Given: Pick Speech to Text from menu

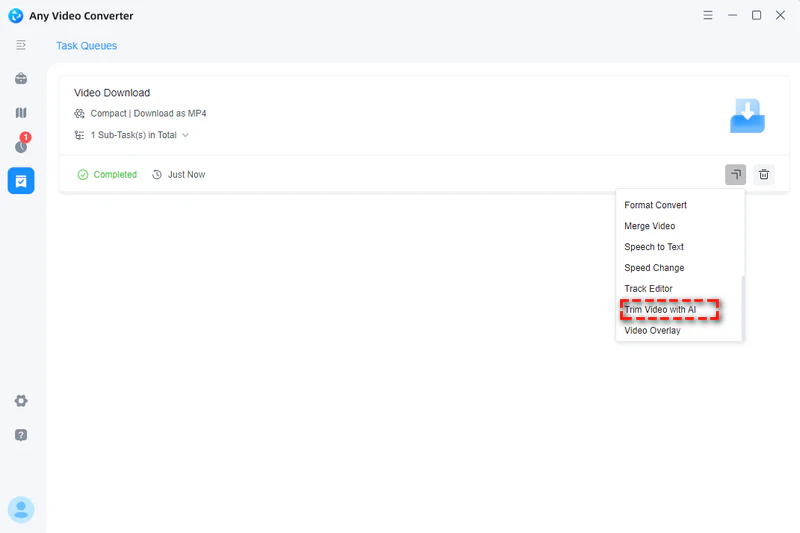Looking at the screenshot, I should click(654, 247).
